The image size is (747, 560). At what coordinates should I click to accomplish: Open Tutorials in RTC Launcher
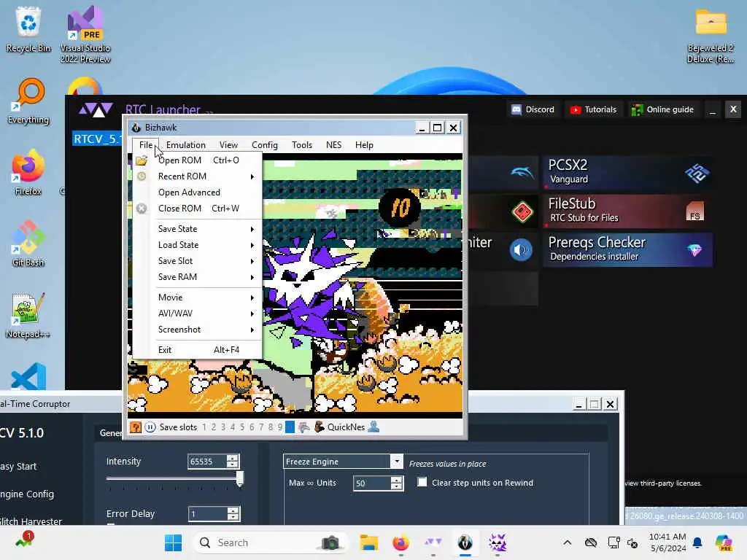(x=594, y=109)
